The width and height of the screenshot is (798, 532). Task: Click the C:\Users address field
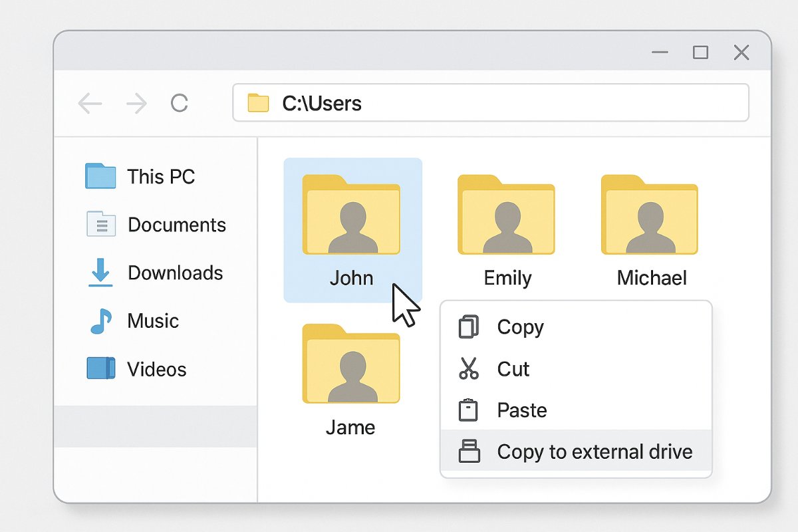pos(491,102)
